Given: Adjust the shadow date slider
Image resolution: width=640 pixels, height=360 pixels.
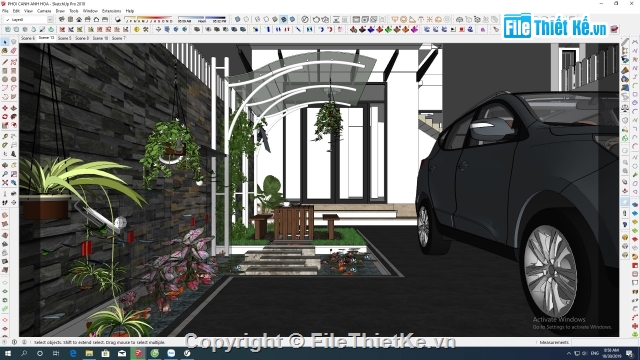Looking at the screenshot, I should (x=149, y=18).
